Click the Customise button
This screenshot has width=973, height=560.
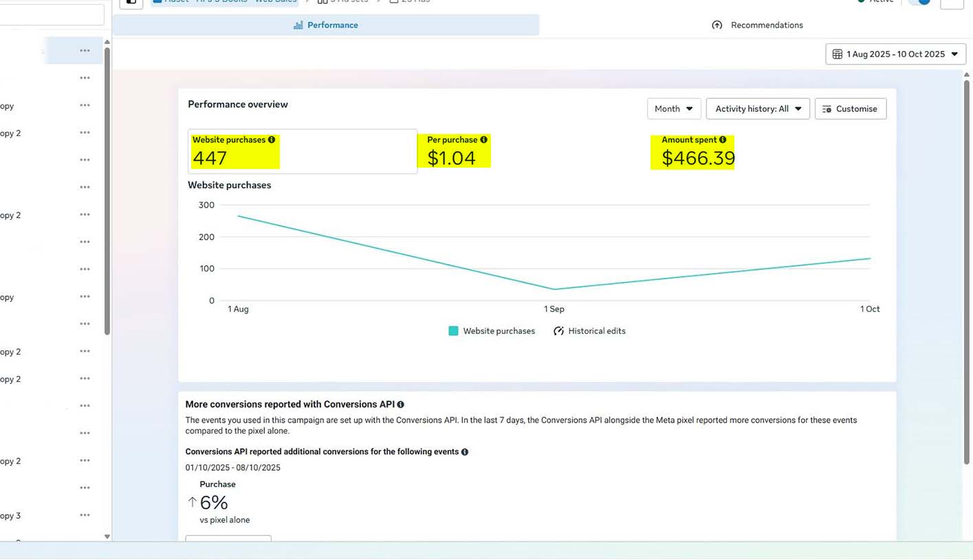850,109
